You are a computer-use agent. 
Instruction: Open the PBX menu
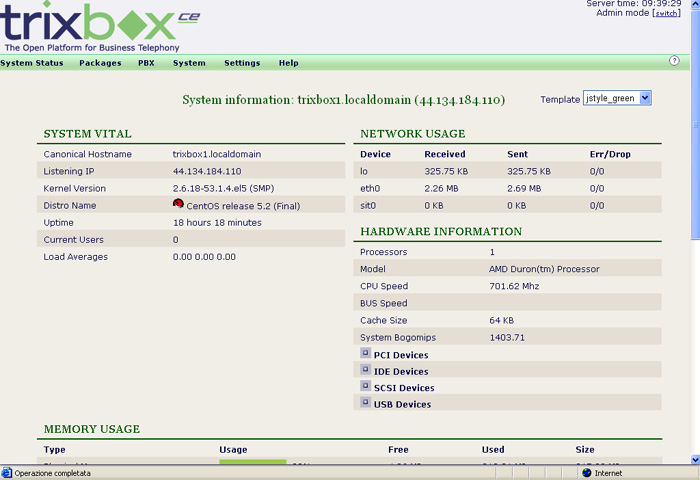(146, 63)
